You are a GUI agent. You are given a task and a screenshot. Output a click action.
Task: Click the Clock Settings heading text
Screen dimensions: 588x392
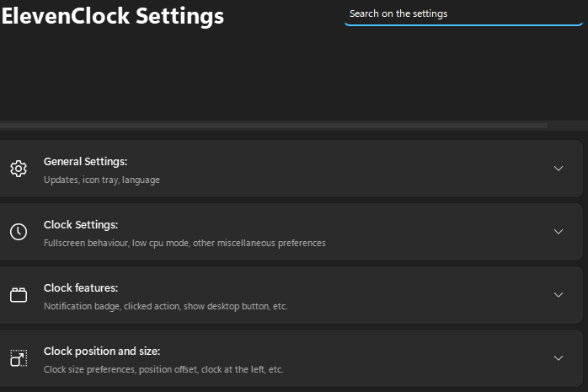[x=81, y=225]
